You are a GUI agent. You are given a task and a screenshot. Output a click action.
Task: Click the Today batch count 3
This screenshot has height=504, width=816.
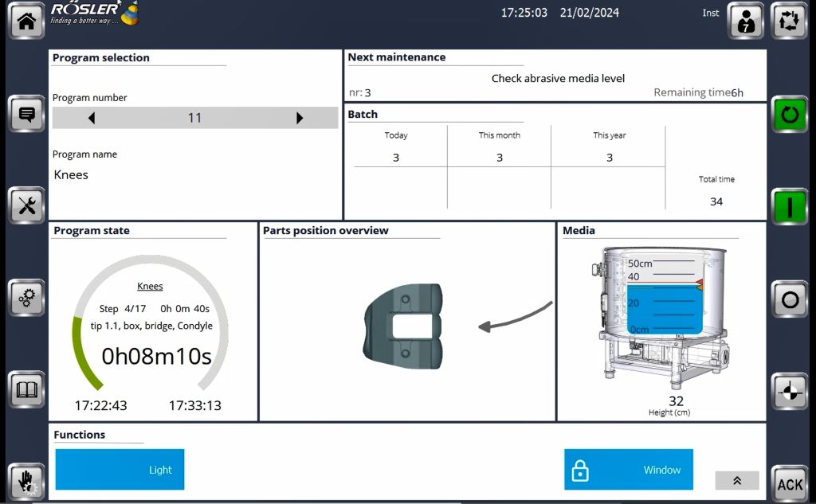tap(396, 158)
